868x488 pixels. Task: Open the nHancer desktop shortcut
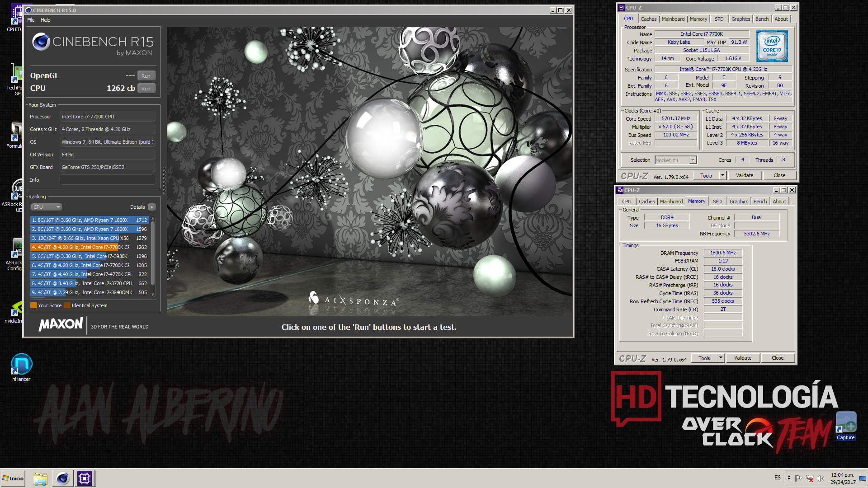coord(21,367)
